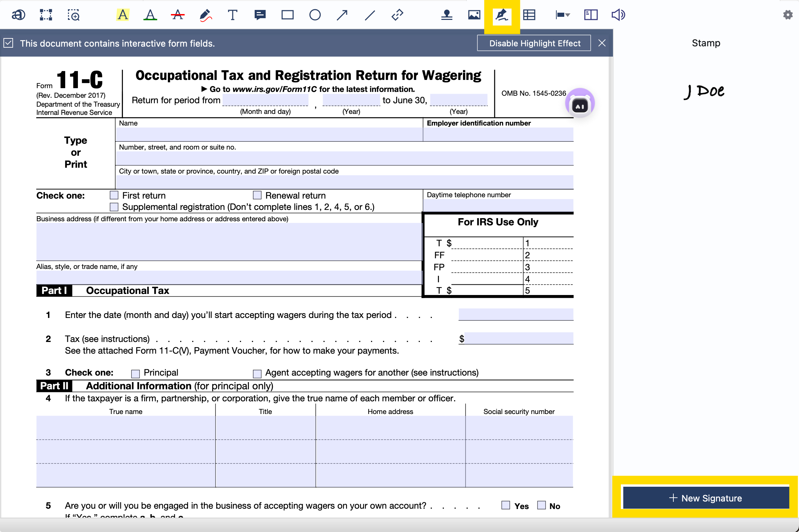
Task: Select the dashed link measure tool
Action: pyautogui.click(x=397, y=15)
